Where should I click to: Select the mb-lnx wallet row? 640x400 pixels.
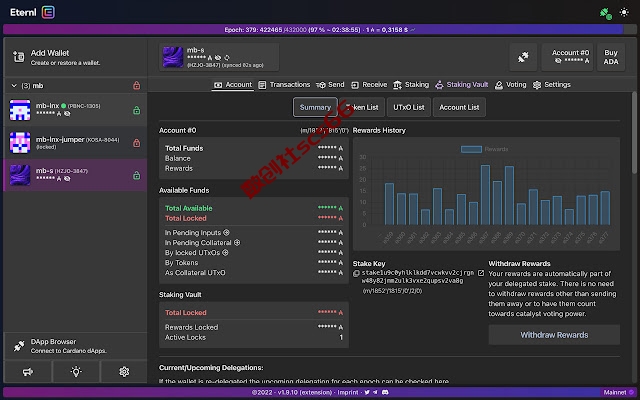(x=76, y=110)
